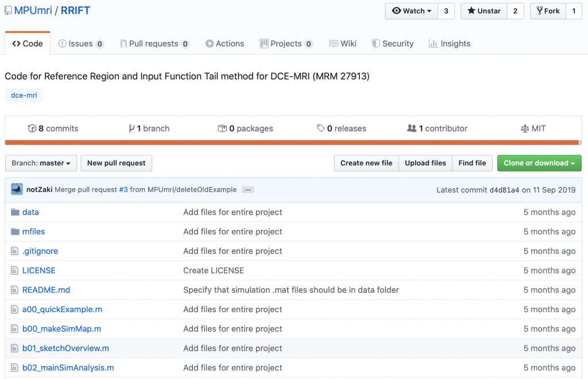Click the .gitignore file icon
Screen dimensions: 588x379
coord(15,251)
